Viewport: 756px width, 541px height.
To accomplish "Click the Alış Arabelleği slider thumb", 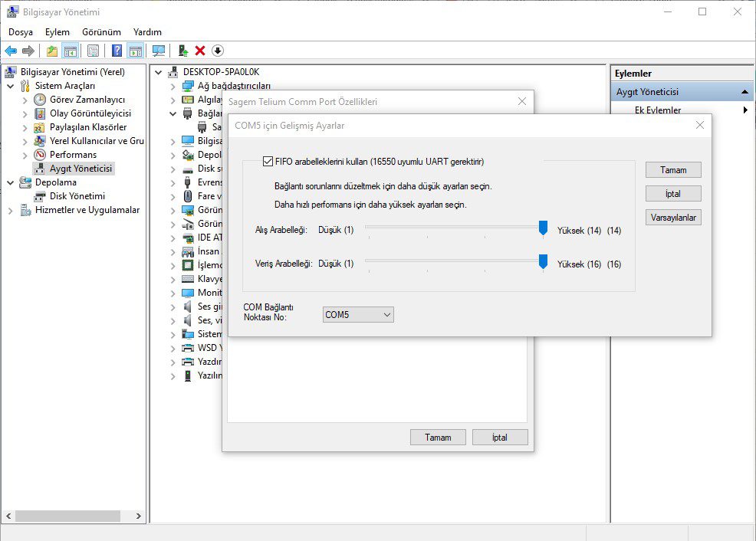I will click(x=543, y=228).
